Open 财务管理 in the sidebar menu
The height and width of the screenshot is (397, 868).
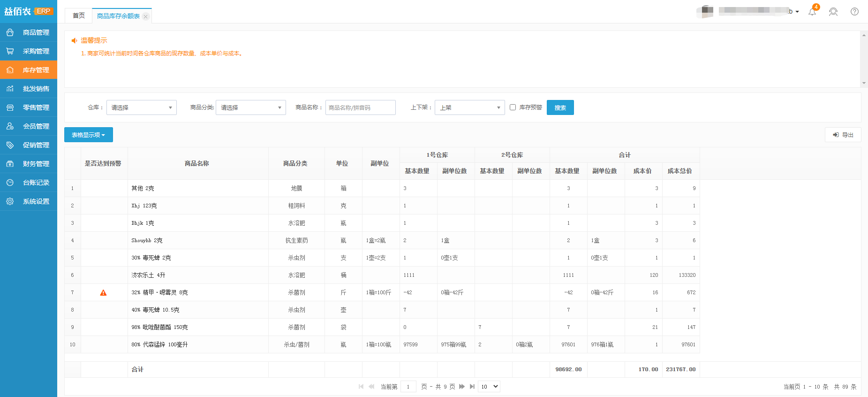coord(36,164)
